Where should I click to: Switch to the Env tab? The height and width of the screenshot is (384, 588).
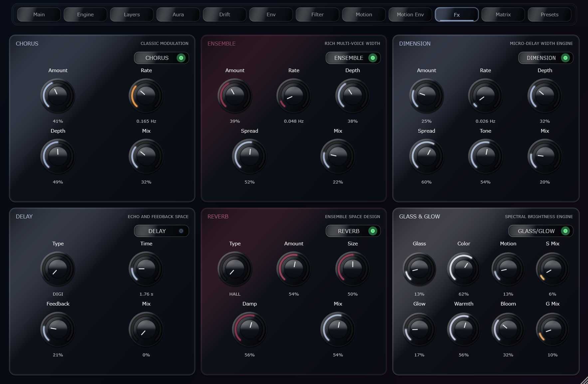pyautogui.click(x=271, y=15)
